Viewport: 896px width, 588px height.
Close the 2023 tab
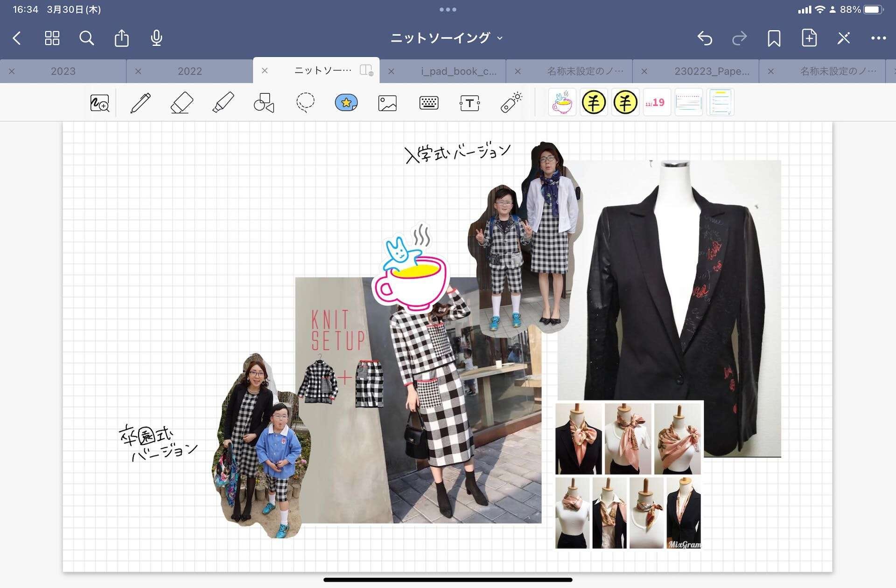coord(12,71)
